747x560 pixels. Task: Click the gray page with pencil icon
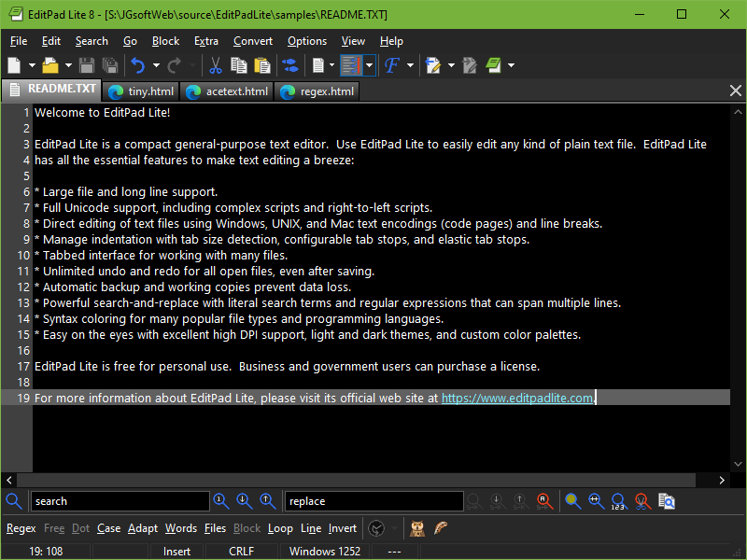point(470,65)
